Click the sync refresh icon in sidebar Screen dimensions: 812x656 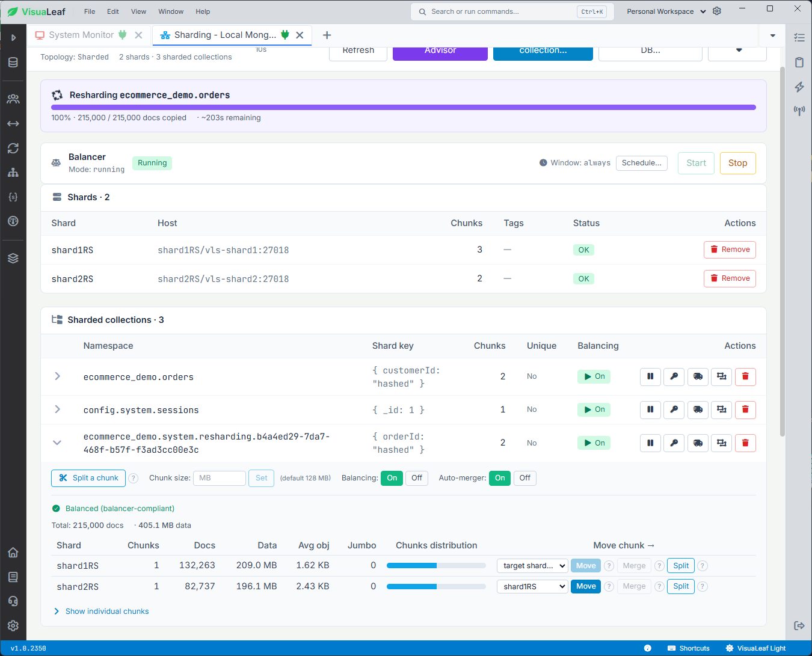13,148
